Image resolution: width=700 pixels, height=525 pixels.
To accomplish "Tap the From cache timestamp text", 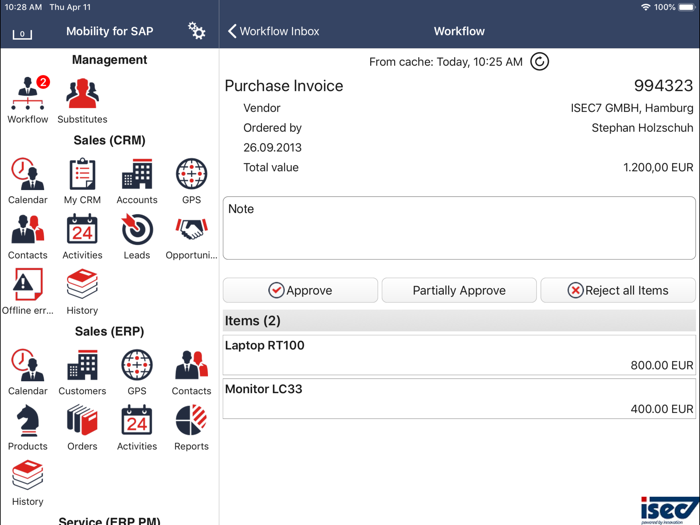I will [x=446, y=62].
